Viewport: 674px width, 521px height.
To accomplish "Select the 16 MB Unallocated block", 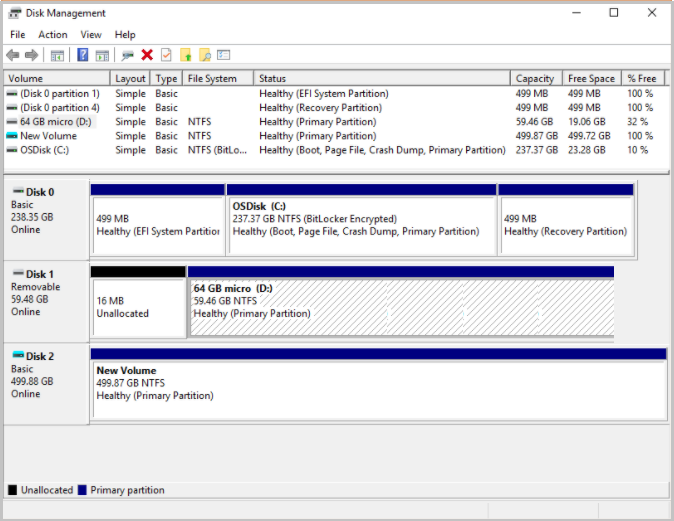I will click(x=138, y=307).
